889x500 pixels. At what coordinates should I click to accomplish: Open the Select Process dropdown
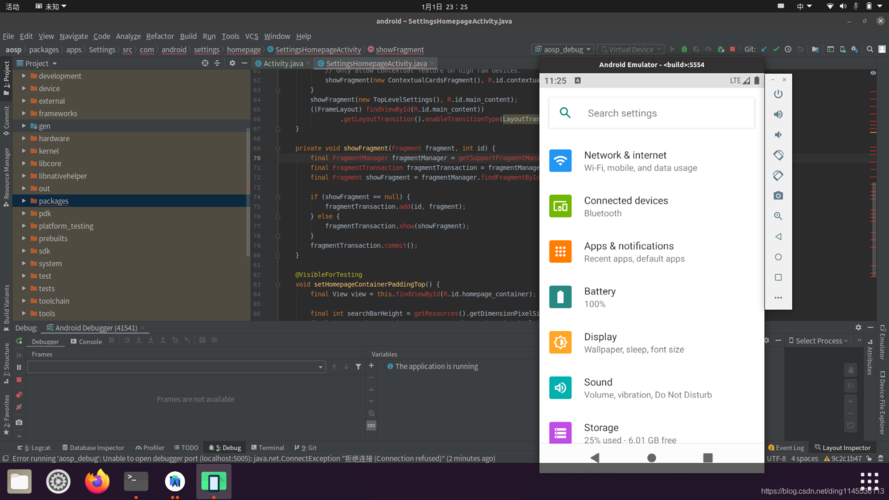click(x=818, y=341)
